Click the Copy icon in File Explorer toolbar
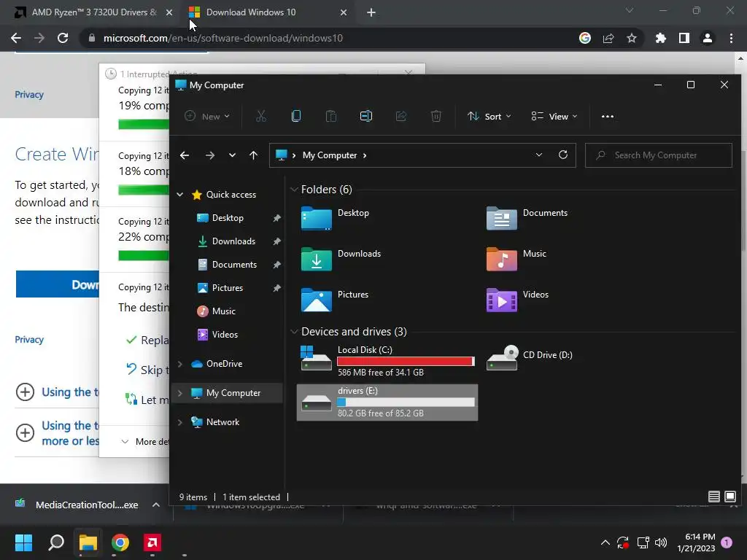 (x=296, y=116)
